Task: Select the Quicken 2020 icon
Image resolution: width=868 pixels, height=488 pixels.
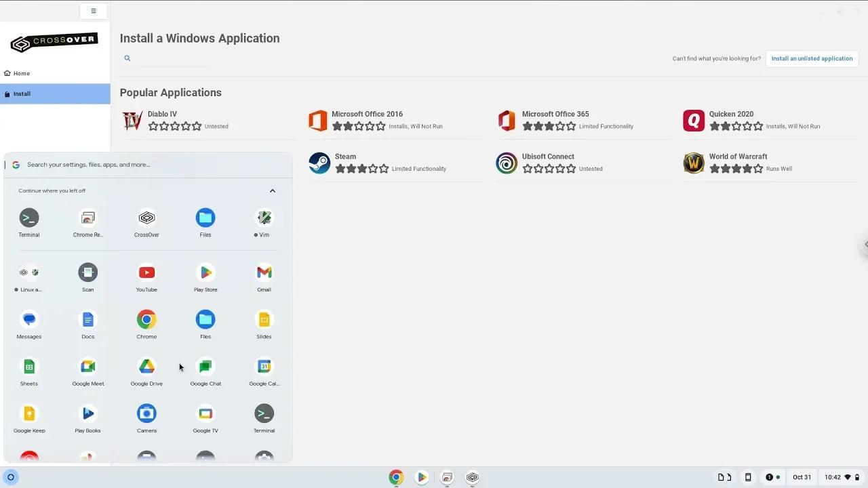Action: pos(693,120)
